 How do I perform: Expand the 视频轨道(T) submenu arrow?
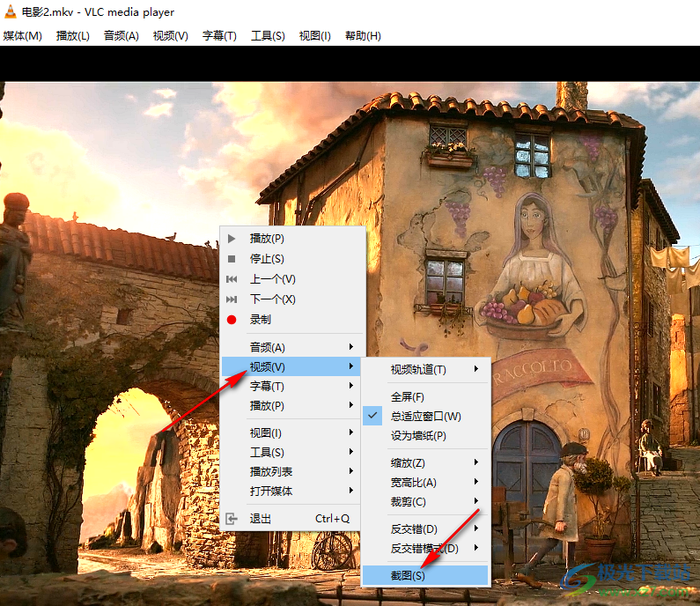click(476, 369)
